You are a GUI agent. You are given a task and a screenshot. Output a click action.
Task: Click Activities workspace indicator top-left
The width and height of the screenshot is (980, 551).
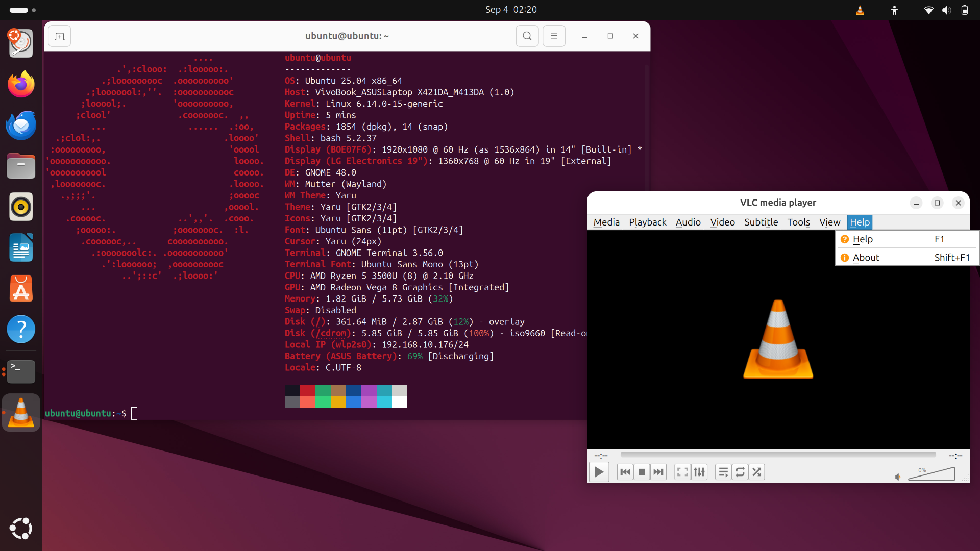(x=22, y=10)
